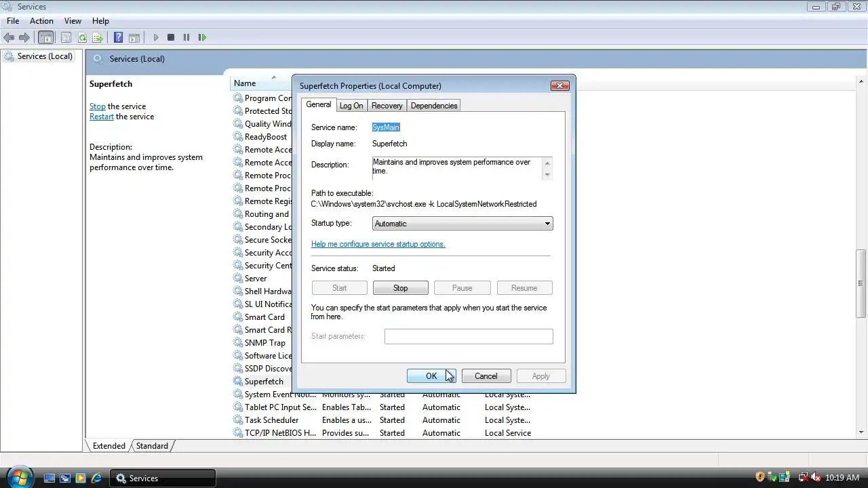Click the muted volume tray icon

[x=816, y=478]
